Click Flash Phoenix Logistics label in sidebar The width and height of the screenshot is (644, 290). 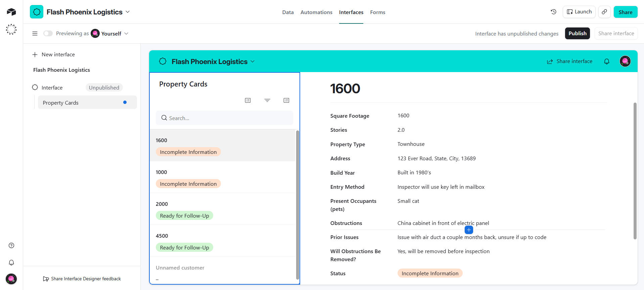[61, 70]
